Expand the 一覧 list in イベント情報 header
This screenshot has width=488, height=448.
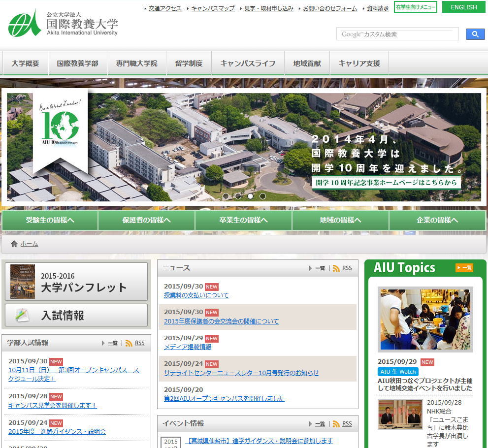tap(317, 424)
